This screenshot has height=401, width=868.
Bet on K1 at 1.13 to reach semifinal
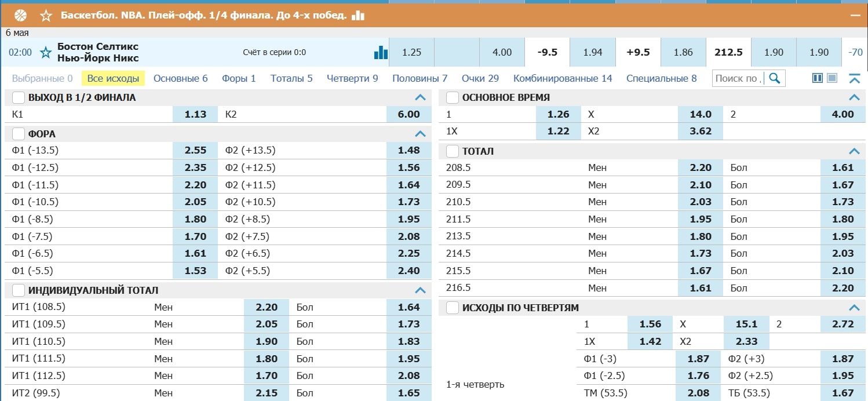195,115
